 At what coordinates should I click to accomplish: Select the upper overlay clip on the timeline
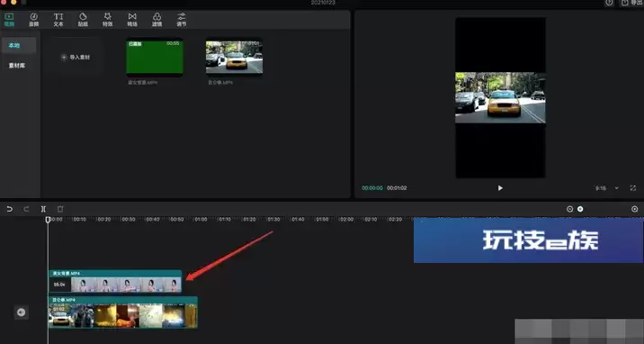click(x=115, y=281)
